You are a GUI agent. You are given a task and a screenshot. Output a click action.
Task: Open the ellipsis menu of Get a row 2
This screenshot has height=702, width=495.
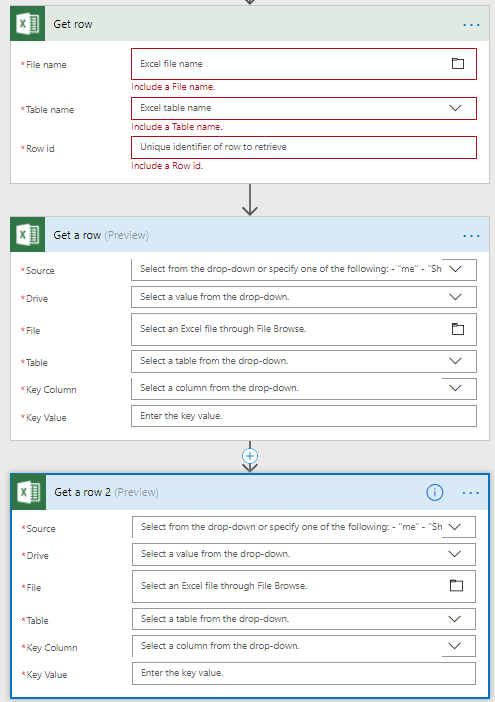point(470,493)
